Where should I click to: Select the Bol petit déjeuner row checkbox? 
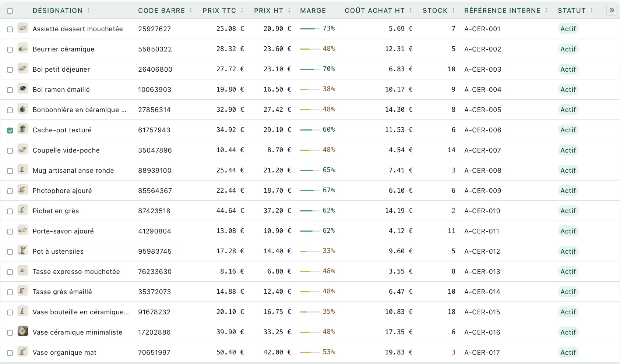point(10,70)
